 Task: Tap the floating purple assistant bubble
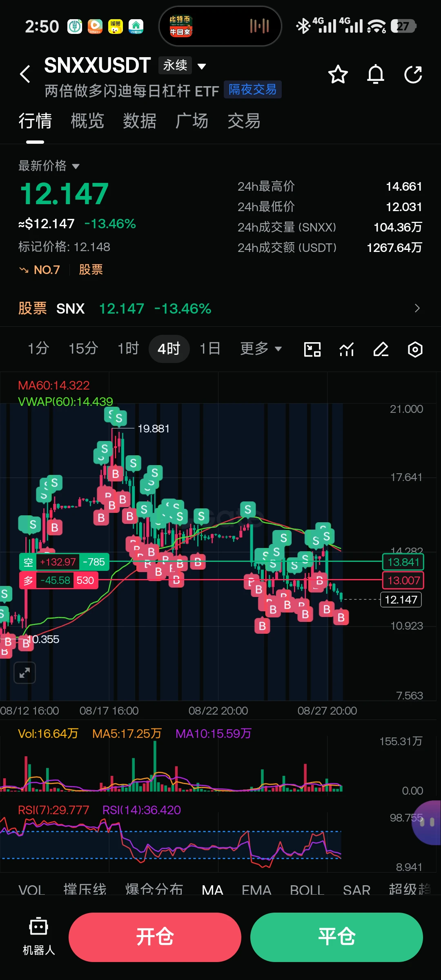point(427,822)
